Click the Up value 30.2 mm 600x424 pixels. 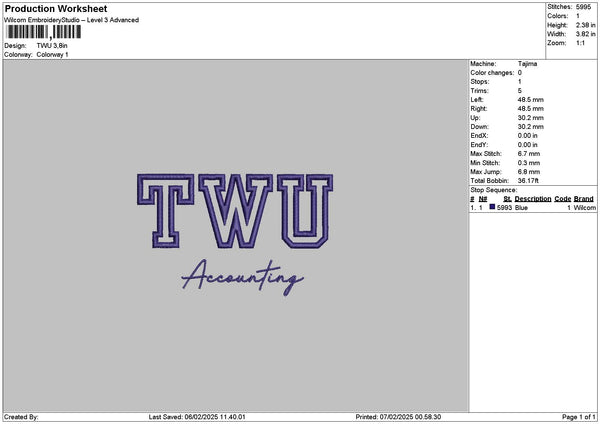(531, 118)
